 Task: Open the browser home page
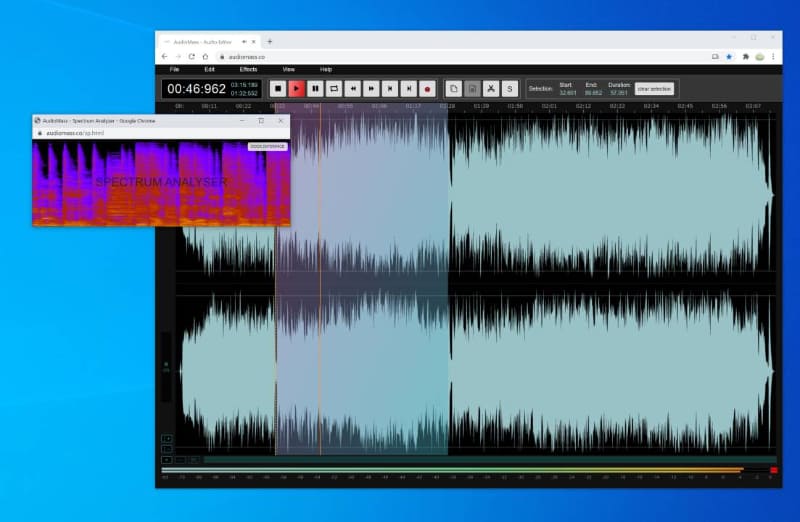pos(205,57)
